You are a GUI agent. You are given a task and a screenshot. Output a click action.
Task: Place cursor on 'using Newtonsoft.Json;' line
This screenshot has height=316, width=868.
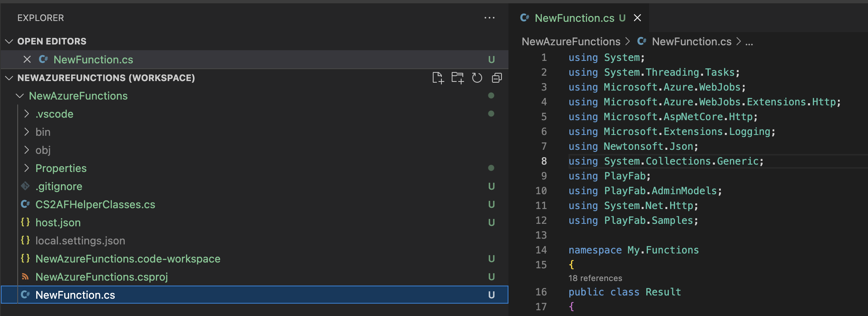(633, 146)
